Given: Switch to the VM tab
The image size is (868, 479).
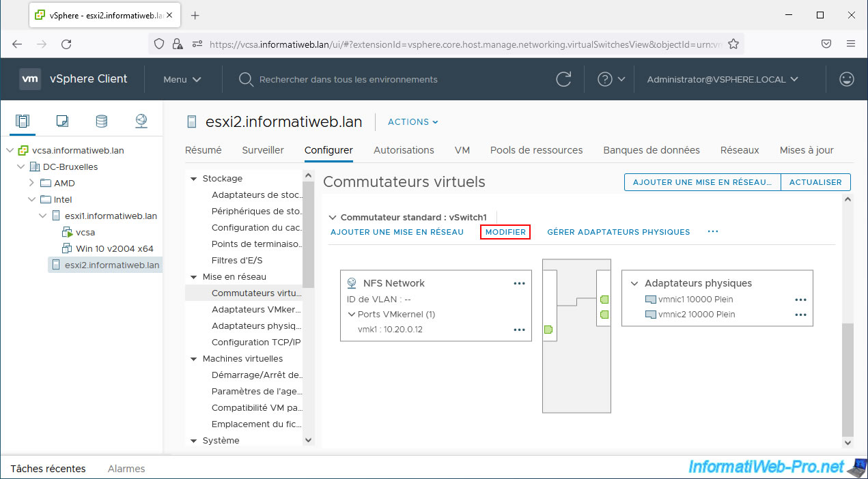Looking at the screenshot, I should [x=462, y=150].
